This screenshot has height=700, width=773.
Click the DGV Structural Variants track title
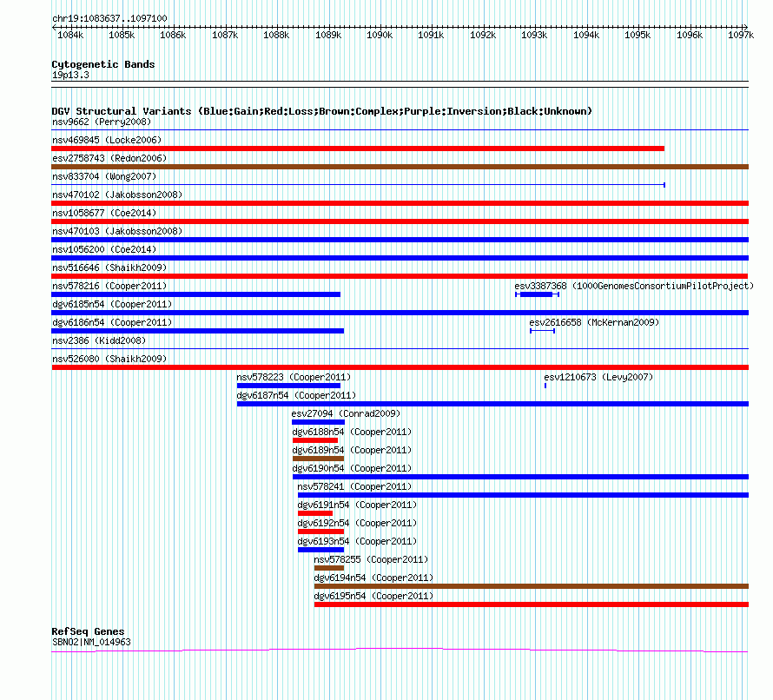321,111
